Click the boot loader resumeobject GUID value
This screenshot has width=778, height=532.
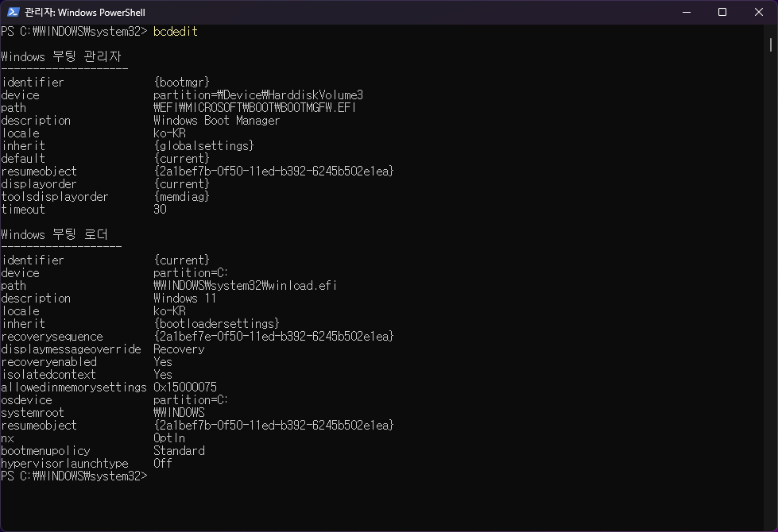(273, 425)
